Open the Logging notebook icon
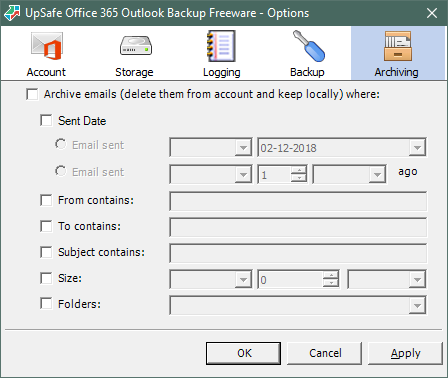The image size is (448, 378). click(x=221, y=46)
